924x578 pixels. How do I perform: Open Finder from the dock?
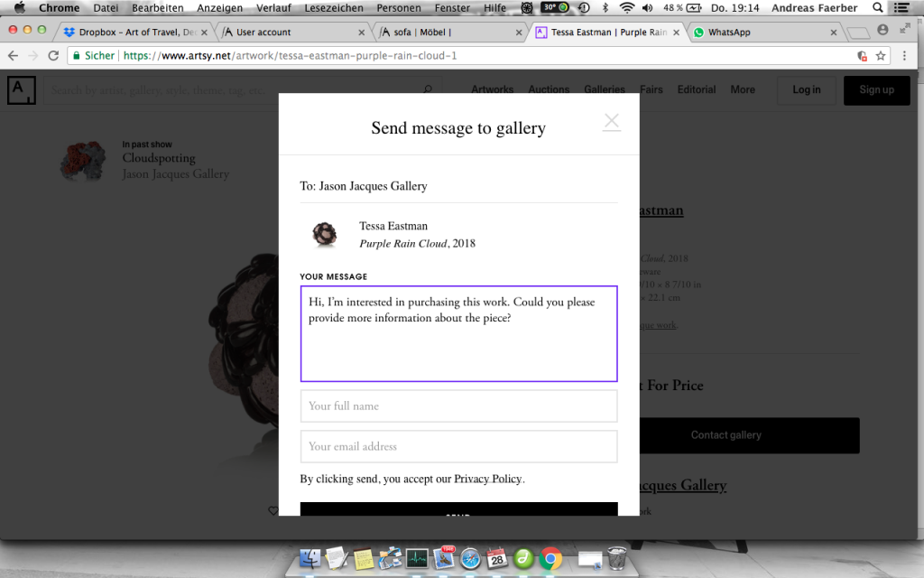[310, 558]
